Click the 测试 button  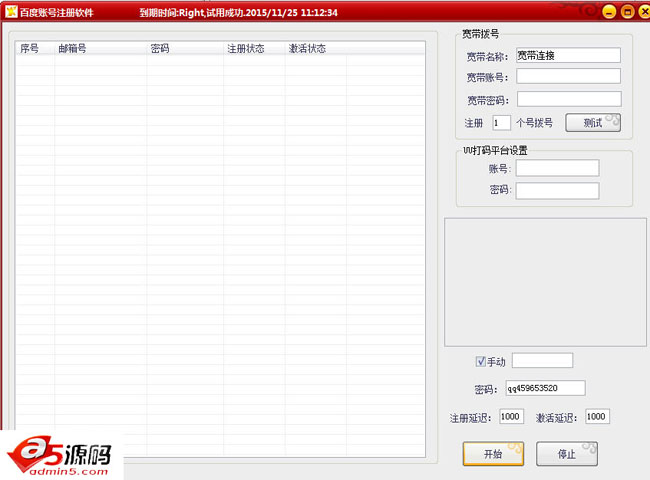click(593, 123)
